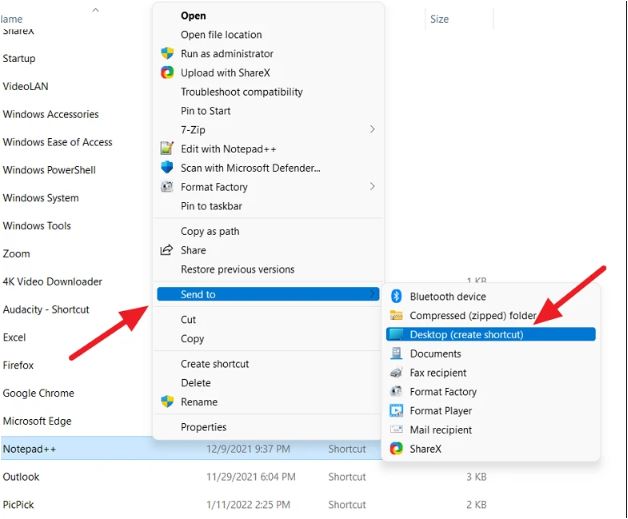
Task: Choose Open in the context menu
Action: (x=193, y=16)
